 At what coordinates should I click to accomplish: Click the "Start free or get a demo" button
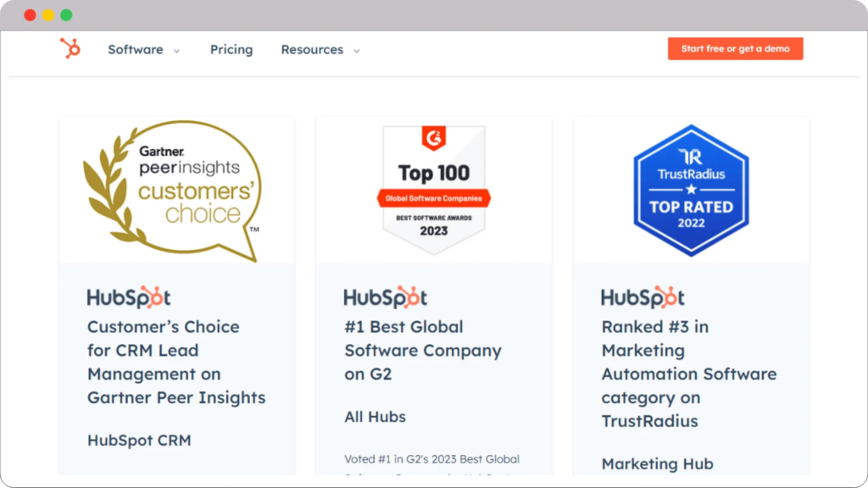pyautogui.click(x=735, y=48)
